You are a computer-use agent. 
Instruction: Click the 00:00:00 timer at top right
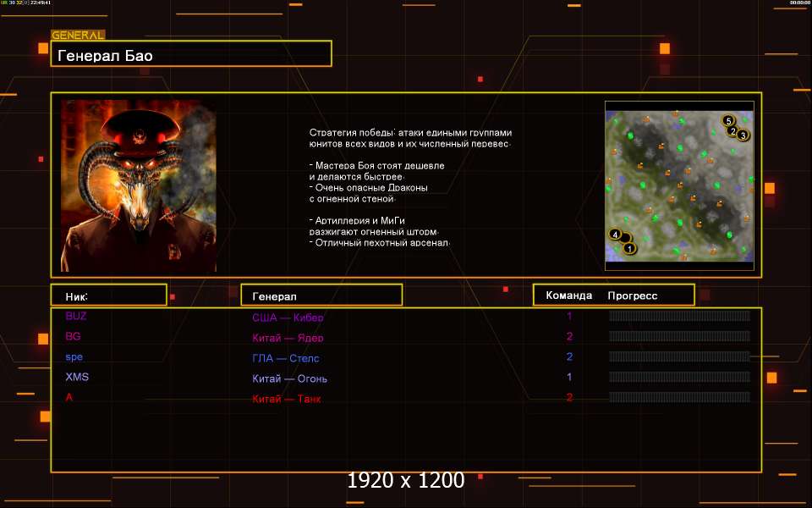799,3
